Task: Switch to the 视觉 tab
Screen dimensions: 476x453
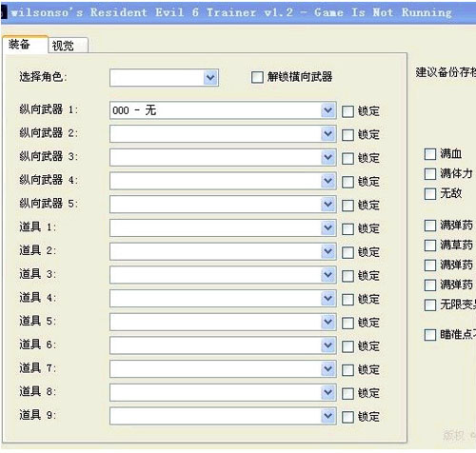Action: 68,46
